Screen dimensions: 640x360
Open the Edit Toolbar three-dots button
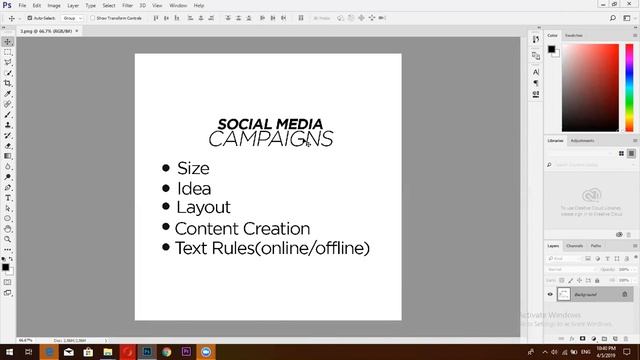point(8,249)
